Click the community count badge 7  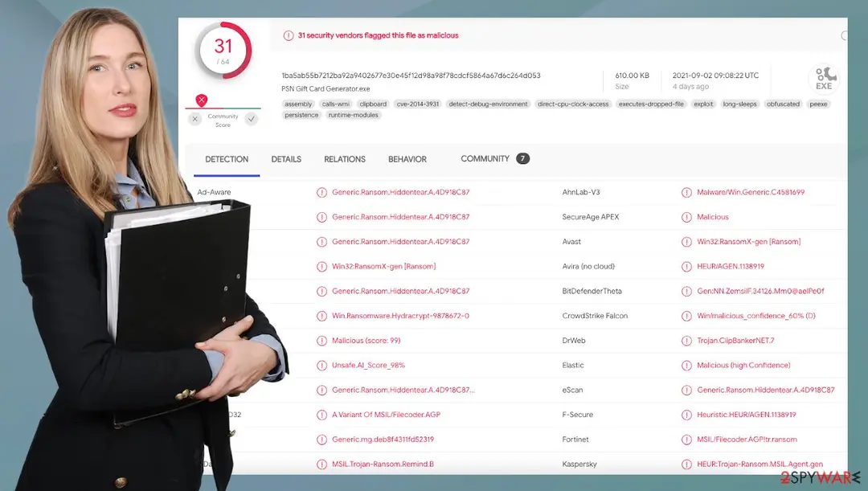522,159
